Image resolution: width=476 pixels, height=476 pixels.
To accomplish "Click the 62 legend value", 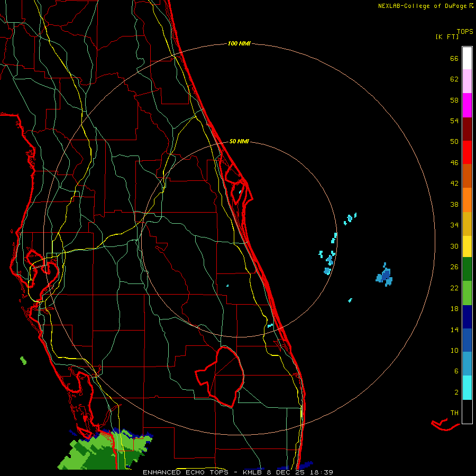I will point(454,79).
